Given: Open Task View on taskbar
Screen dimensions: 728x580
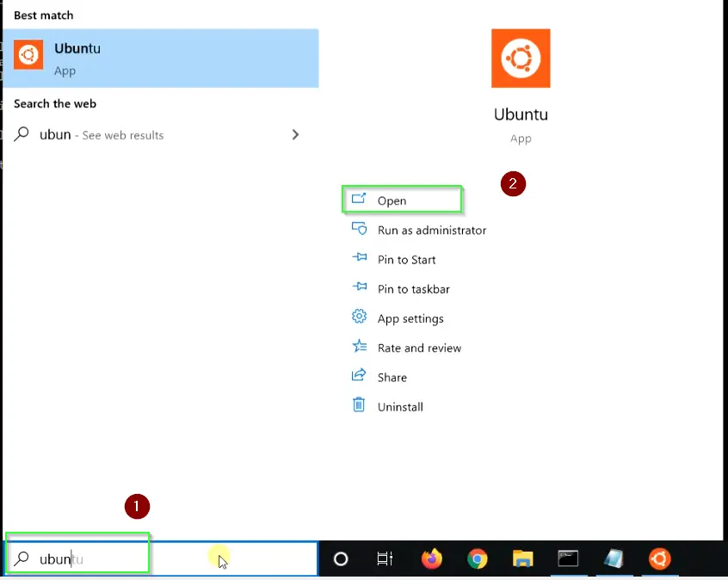Looking at the screenshot, I should 385,558.
